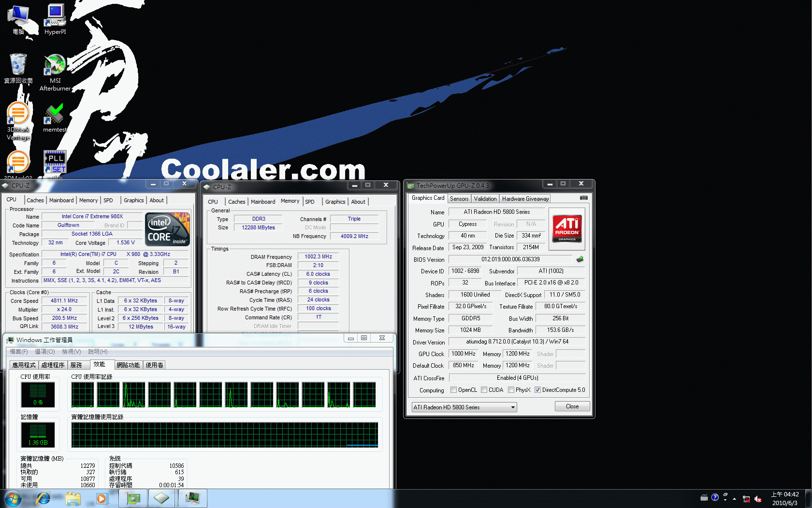Click the keyboard input tray icon

(704, 497)
